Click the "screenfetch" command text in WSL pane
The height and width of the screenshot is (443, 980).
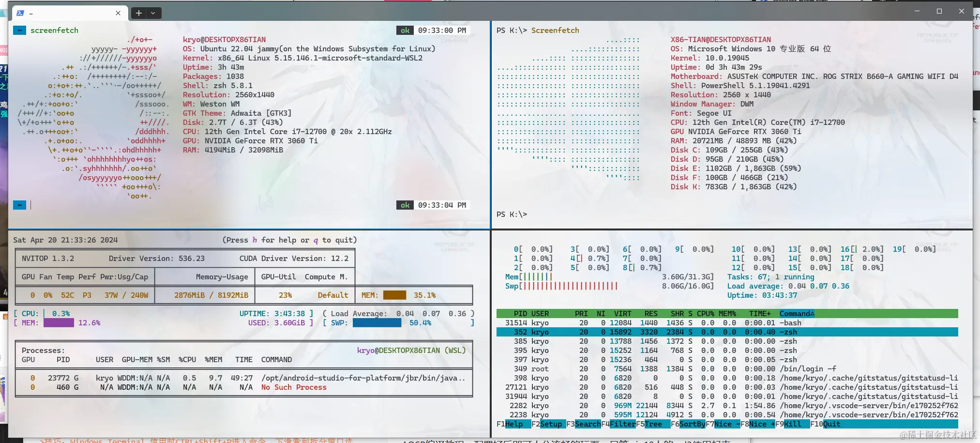coord(54,31)
